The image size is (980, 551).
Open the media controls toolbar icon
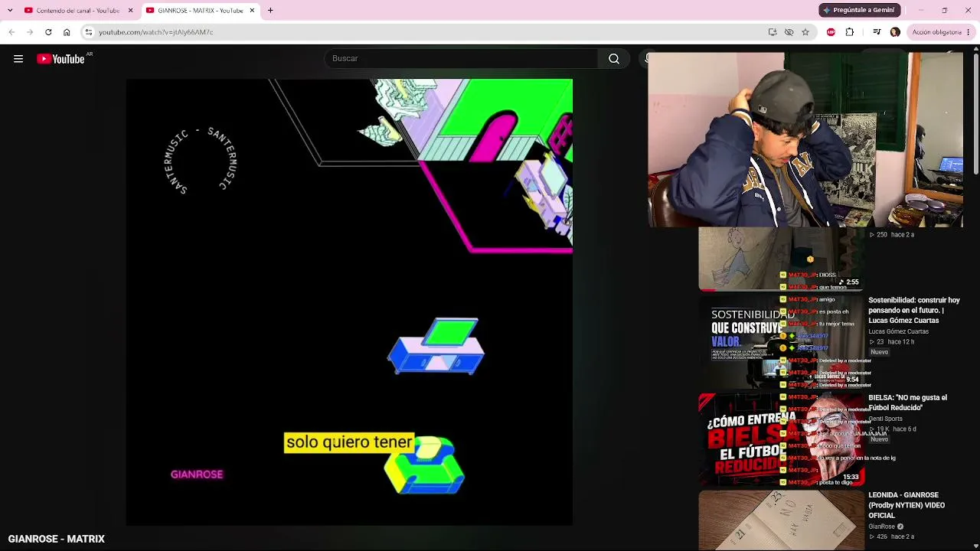pyautogui.click(x=877, y=32)
